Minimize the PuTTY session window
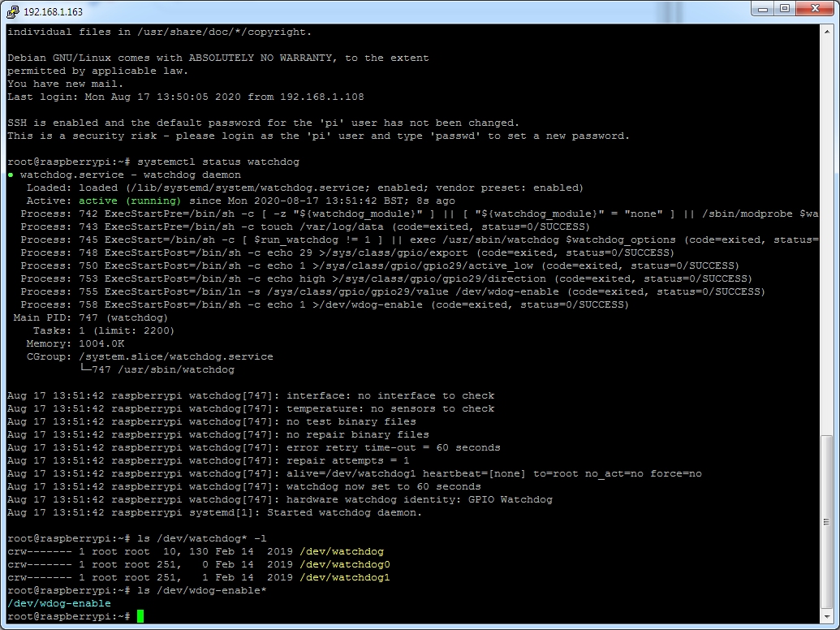Viewport: 840px width, 630px height. 761,10
